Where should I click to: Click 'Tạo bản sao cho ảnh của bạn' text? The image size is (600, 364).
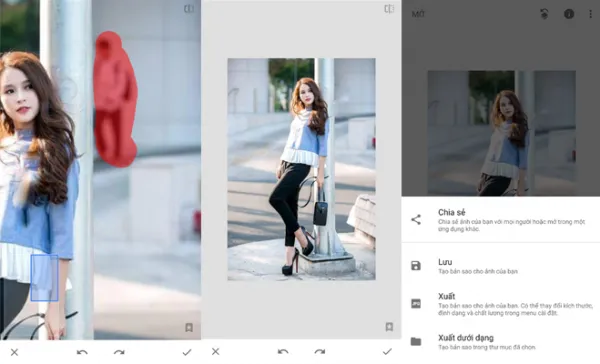(x=478, y=271)
